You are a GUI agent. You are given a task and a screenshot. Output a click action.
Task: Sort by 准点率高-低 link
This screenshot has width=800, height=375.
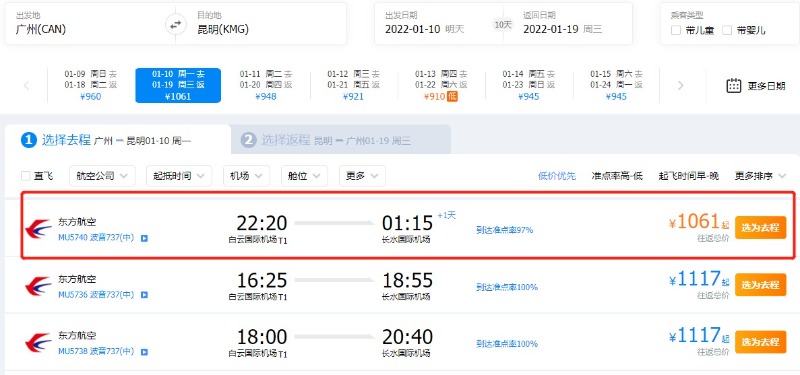(x=617, y=176)
